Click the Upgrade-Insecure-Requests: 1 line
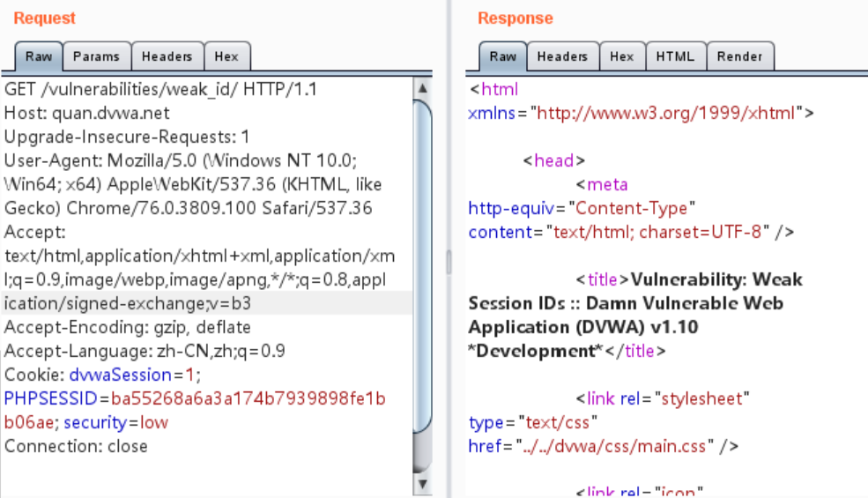This screenshot has height=498, width=868. coord(127,137)
